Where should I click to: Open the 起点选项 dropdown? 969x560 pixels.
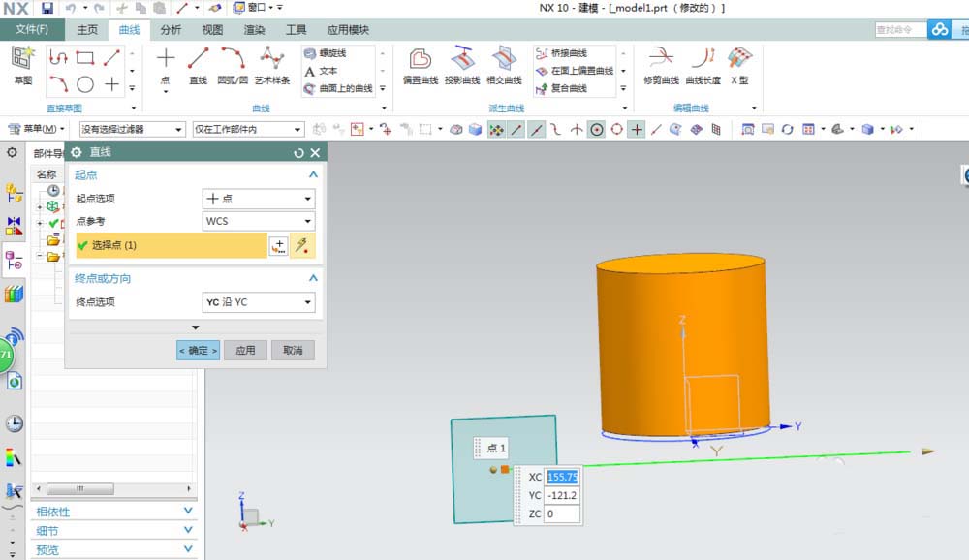[258, 199]
